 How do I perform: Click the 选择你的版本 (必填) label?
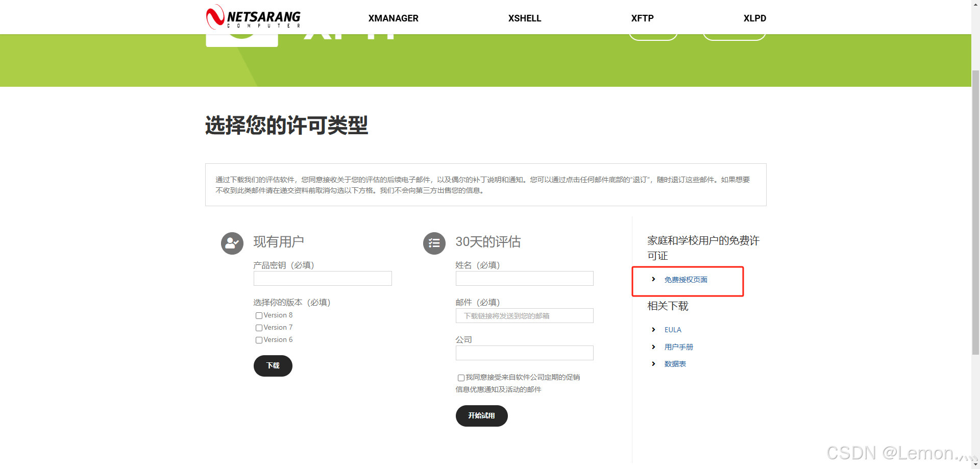292,303
